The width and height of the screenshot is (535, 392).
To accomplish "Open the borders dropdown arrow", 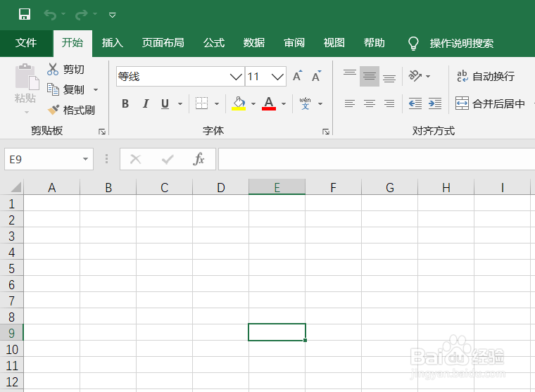I will click(x=217, y=103).
